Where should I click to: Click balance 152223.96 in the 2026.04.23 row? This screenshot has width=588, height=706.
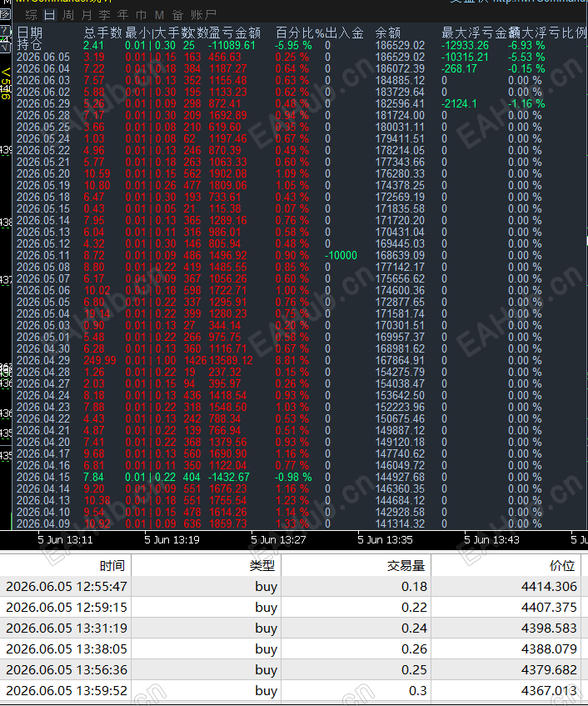point(400,408)
